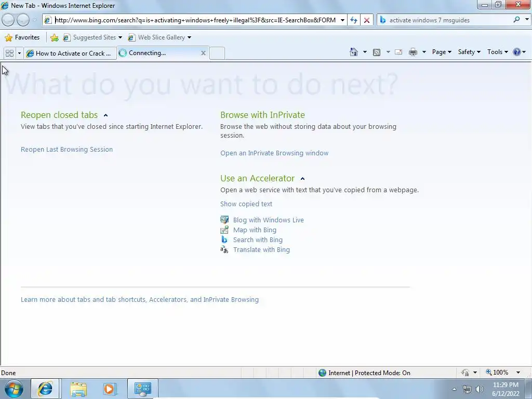The height and width of the screenshot is (399, 532).
Task: Click the Control Panel taskbar icon
Action: click(x=142, y=389)
